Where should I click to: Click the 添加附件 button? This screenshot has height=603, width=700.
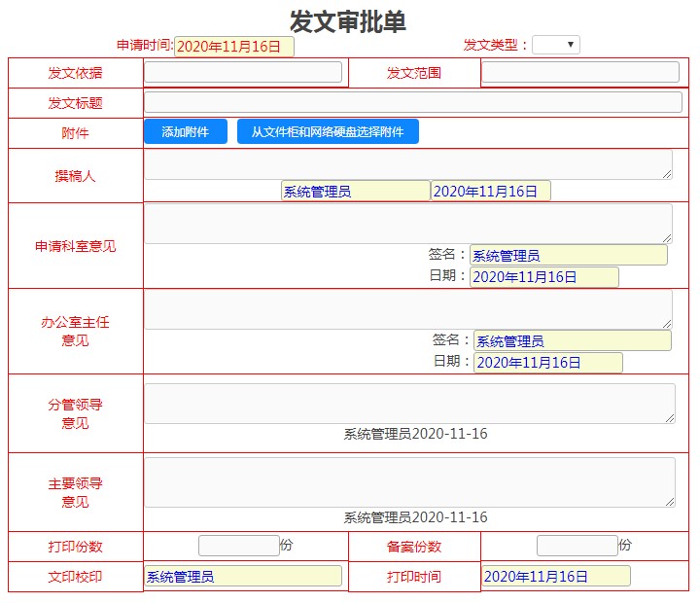186,131
